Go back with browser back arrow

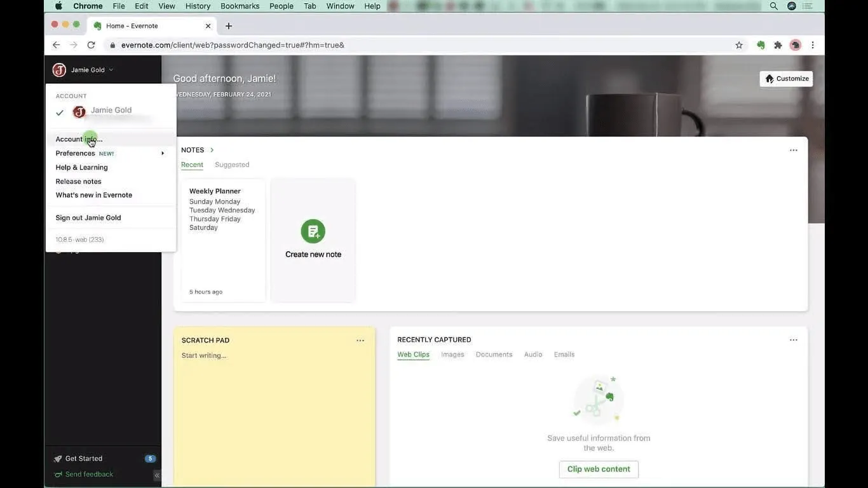tap(56, 45)
